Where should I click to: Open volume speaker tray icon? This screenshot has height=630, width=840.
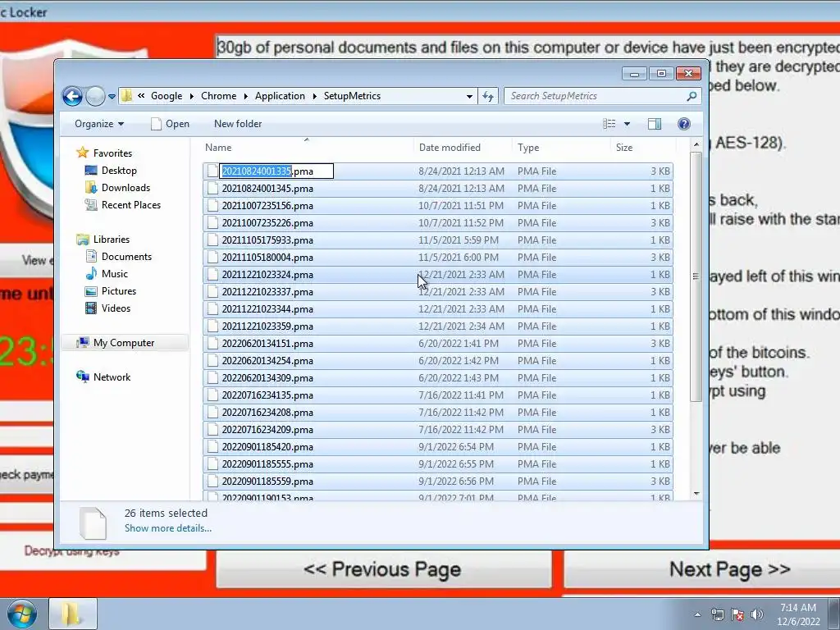click(x=757, y=614)
